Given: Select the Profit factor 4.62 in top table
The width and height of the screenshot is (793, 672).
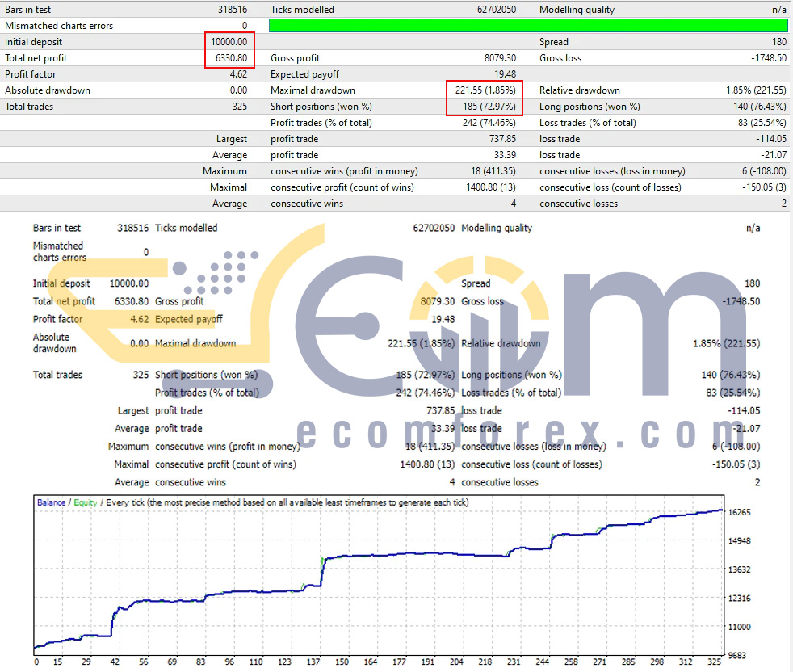Looking at the screenshot, I should pyautogui.click(x=238, y=74).
